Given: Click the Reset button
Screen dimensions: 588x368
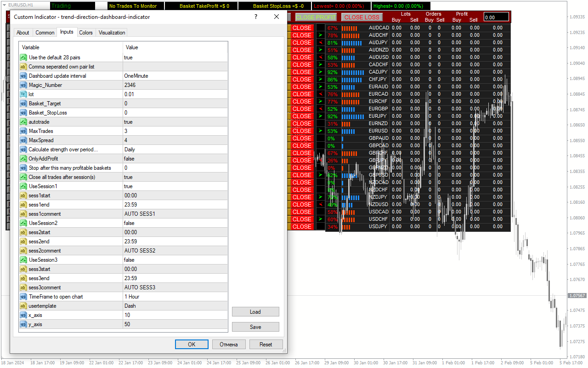Looking at the screenshot, I should click(x=266, y=344).
